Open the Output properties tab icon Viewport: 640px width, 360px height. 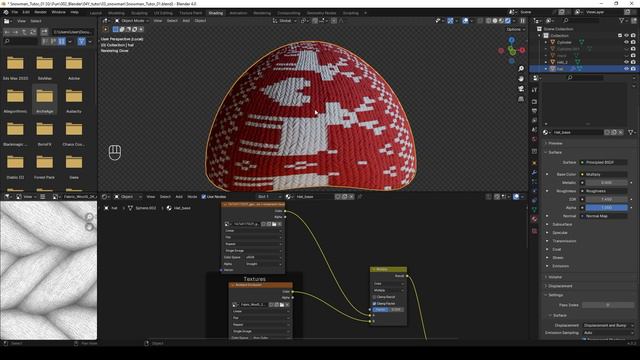(x=534, y=111)
